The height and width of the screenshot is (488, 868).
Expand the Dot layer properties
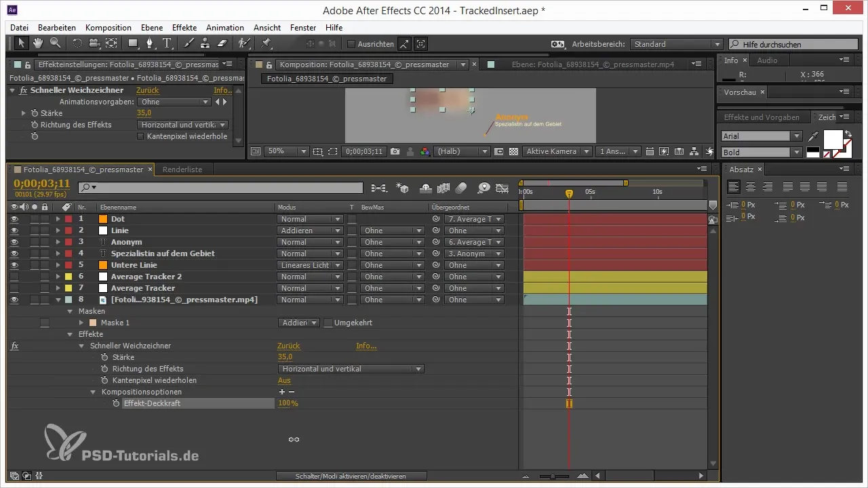pos(58,219)
